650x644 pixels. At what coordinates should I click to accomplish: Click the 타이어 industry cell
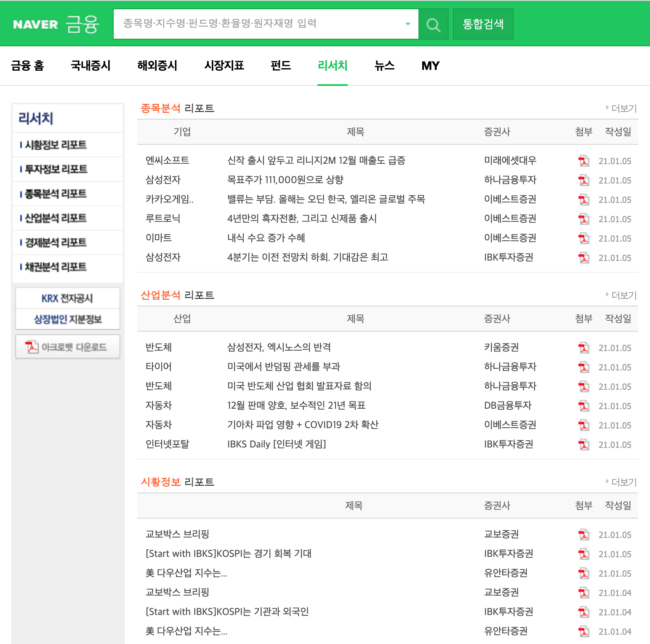158,367
